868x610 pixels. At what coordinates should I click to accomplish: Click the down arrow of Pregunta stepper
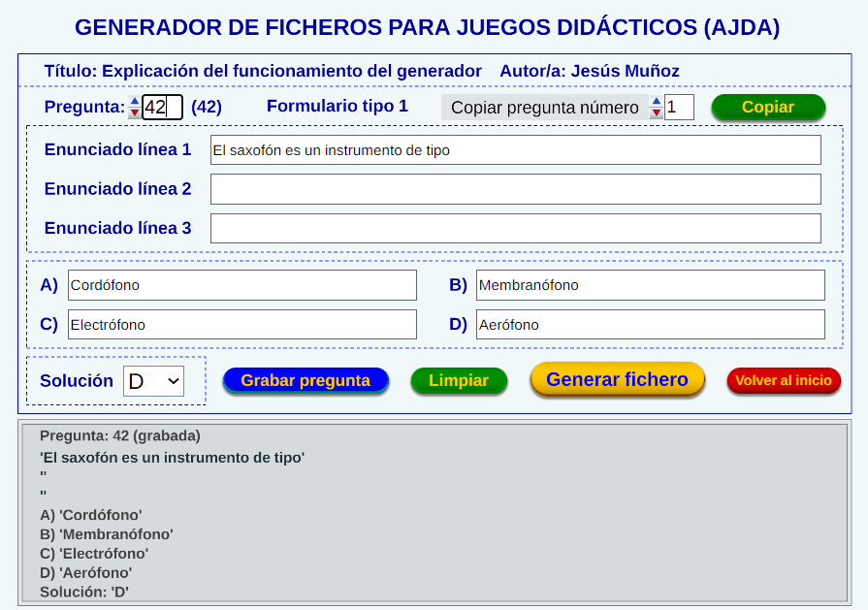click(135, 113)
